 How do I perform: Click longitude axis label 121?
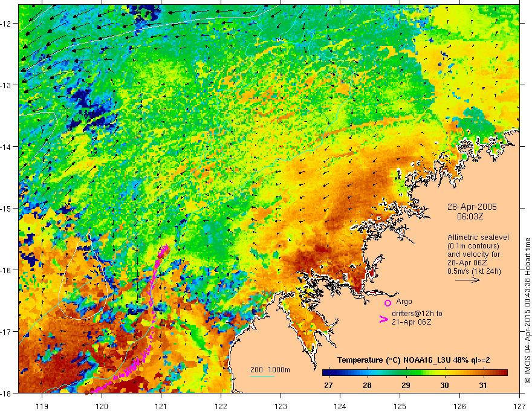click(x=161, y=406)
